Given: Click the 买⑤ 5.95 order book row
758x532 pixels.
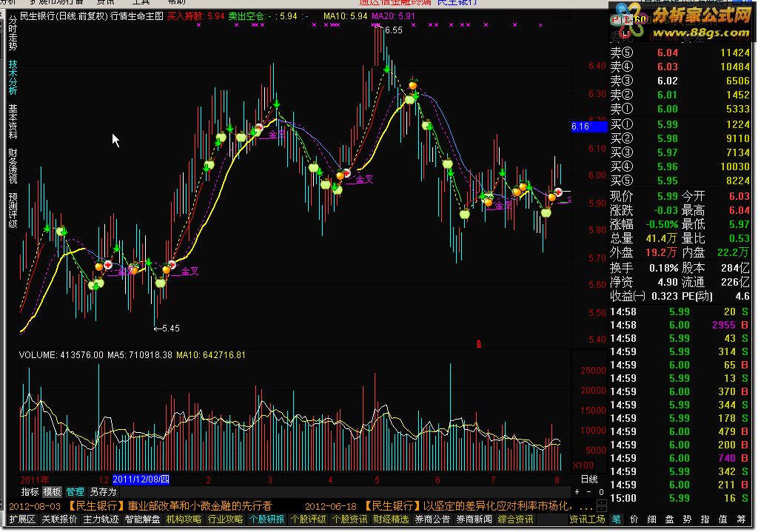Looking at the screenshot, I should 680,181.
